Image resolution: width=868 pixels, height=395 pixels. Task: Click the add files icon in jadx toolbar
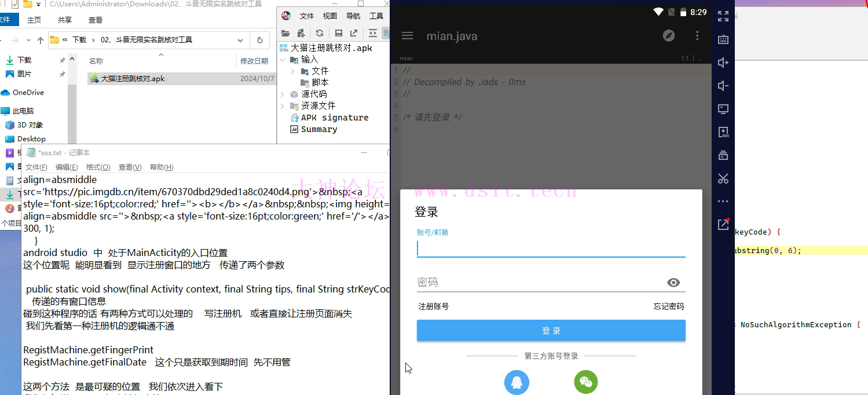(x=301, y=33)
